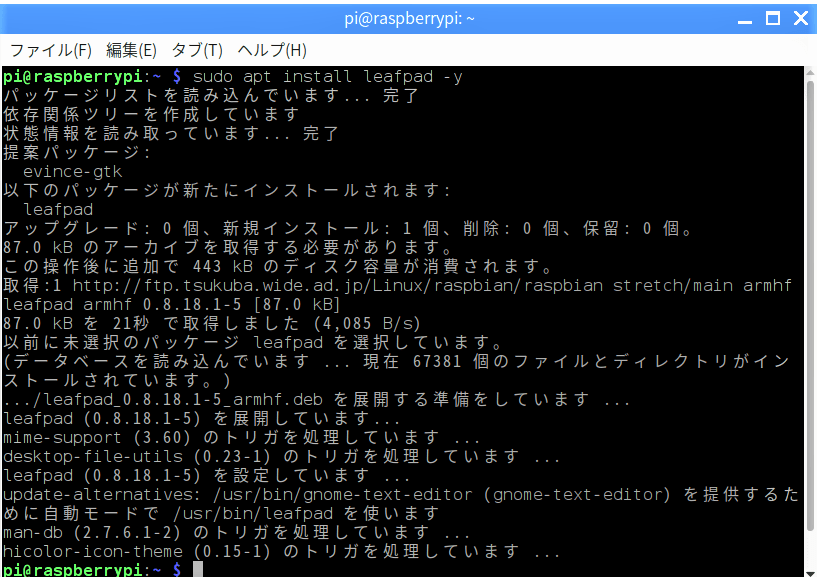Open the タブ(T) menu
Image resolution: width=817 pixels, height=581 pixels.
[x=197, y=51]
